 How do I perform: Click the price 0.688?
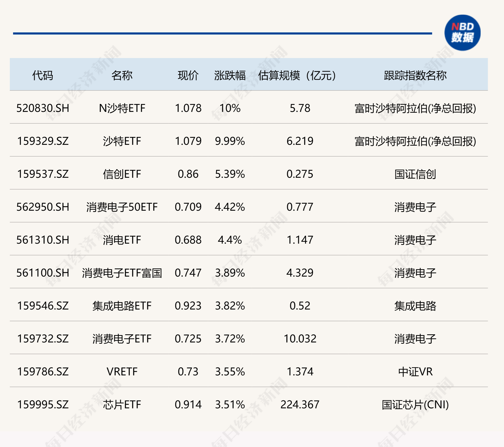(x=188, y=240)
